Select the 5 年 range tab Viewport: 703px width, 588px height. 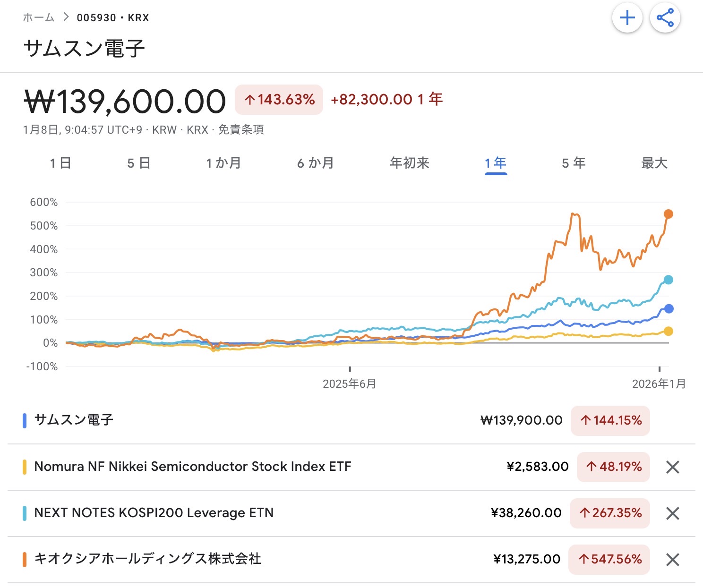(x=574, y=163)
